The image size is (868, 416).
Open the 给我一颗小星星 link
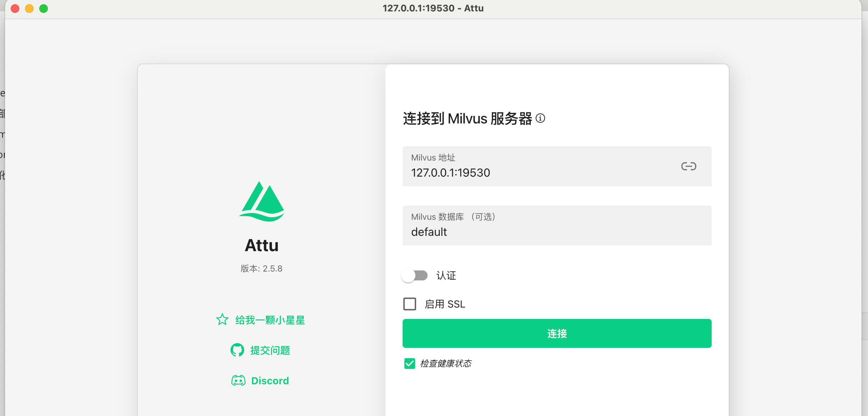point(270,320)
